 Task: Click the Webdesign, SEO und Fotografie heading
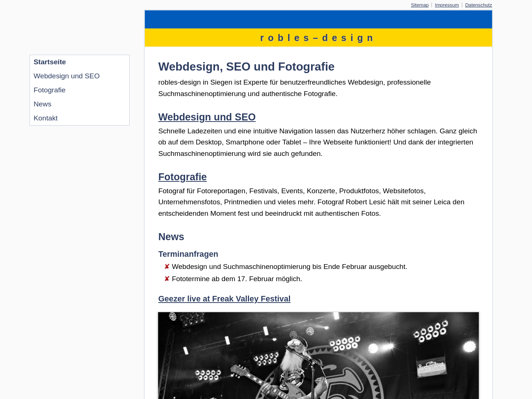click(246, 67)
